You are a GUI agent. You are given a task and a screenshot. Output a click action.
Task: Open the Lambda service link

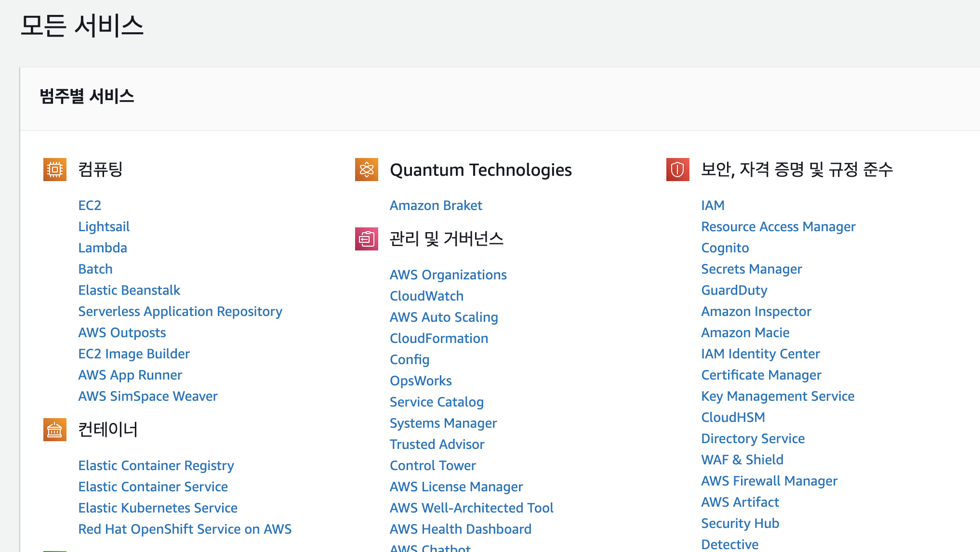click(x=103, y=248)
